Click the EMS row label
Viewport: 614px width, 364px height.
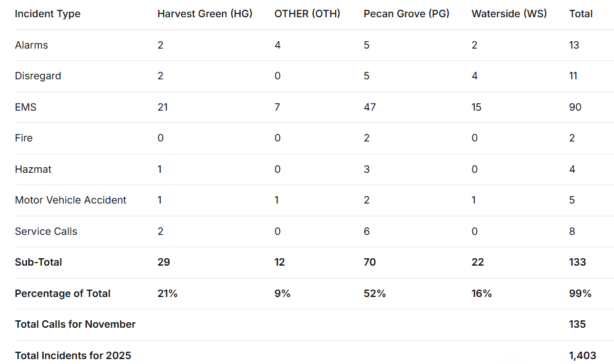(x=26, y=107)
